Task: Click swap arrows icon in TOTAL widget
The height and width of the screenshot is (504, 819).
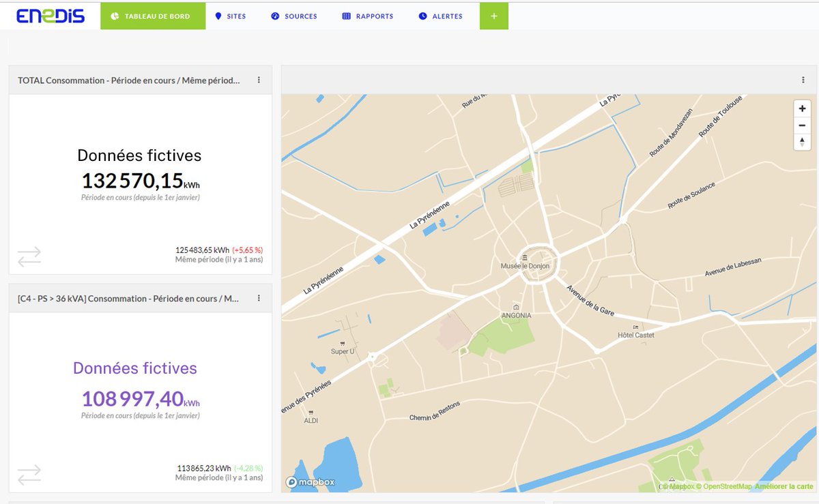Action: click(29, 257)
